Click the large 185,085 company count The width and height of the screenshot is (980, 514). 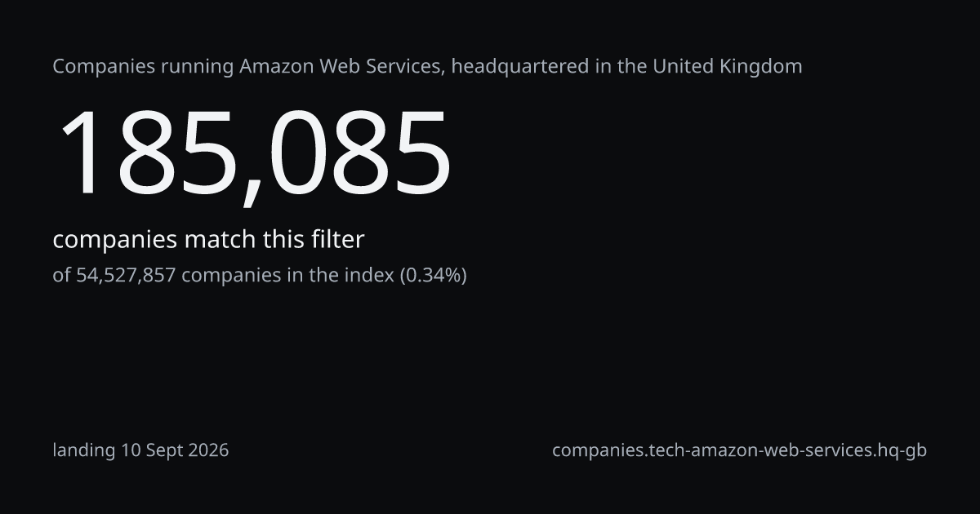[x=252, y=155]
